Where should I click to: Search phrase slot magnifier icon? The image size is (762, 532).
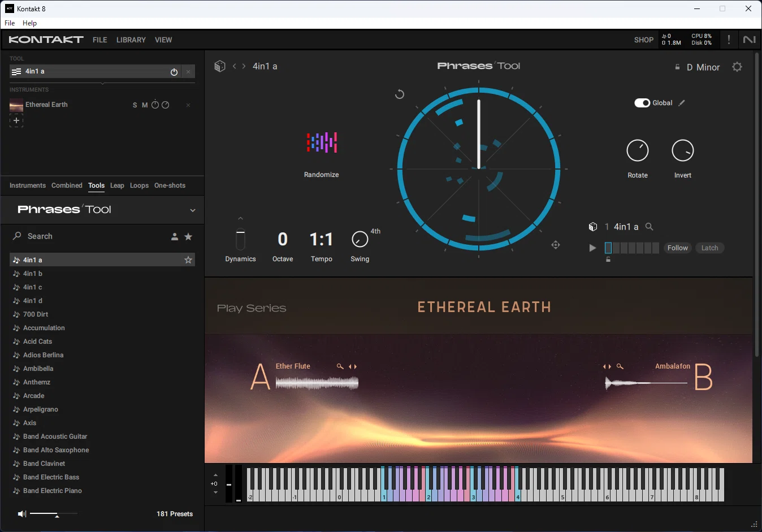point(650,227)
